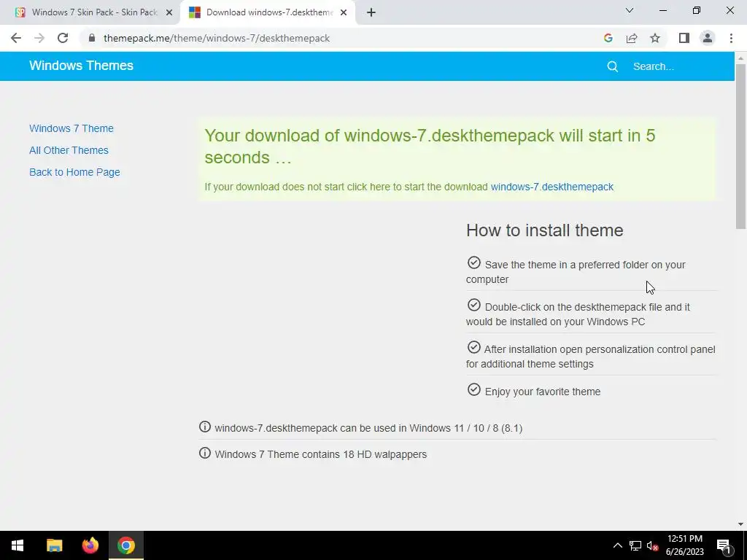Image resolution: width=747 pixels, height=560 pixels.
Task: Go to All Other Themes
Action: [69, 150]
